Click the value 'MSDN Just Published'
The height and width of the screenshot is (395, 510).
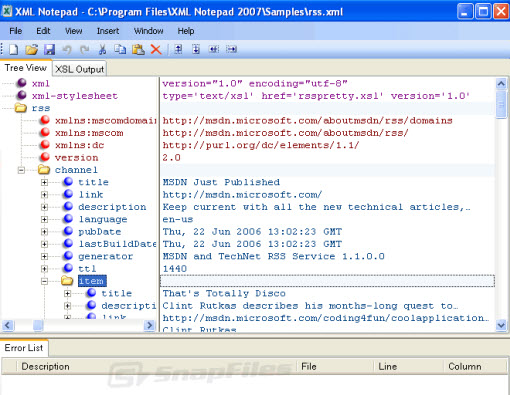[221, 182]
